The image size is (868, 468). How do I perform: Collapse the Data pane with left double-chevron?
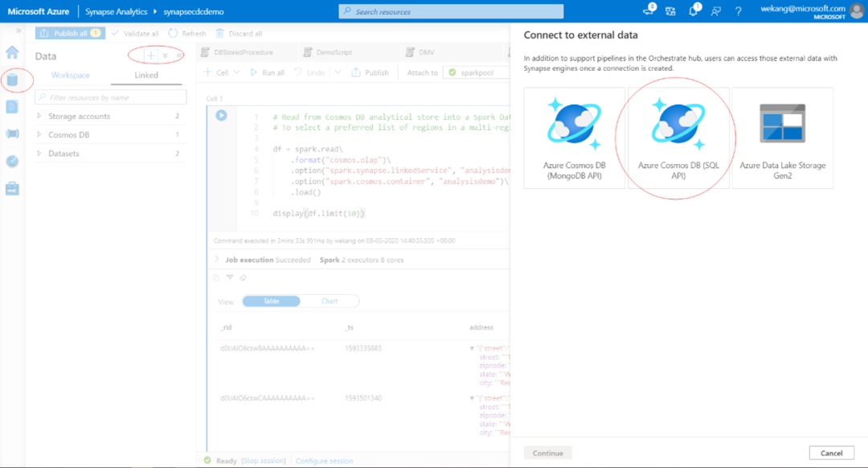click(x=179, y=56)
